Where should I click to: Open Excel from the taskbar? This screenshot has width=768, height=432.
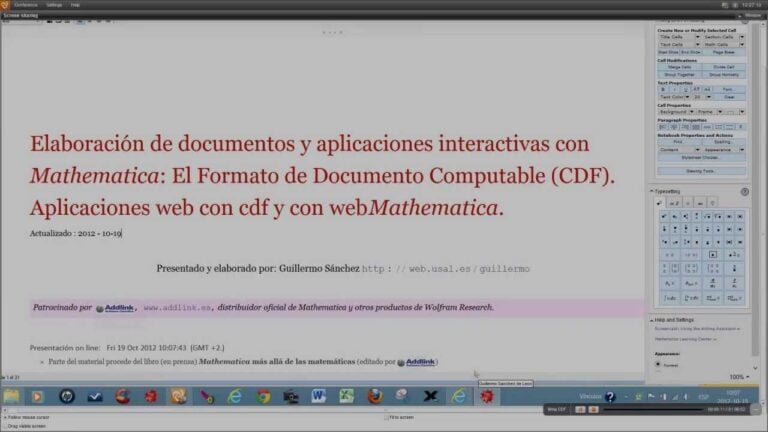[x=346, y=396]
